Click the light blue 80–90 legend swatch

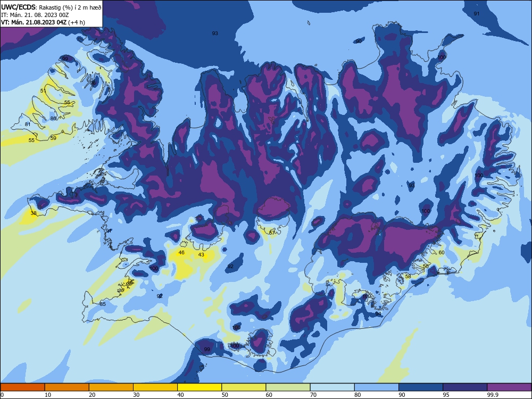377,387
